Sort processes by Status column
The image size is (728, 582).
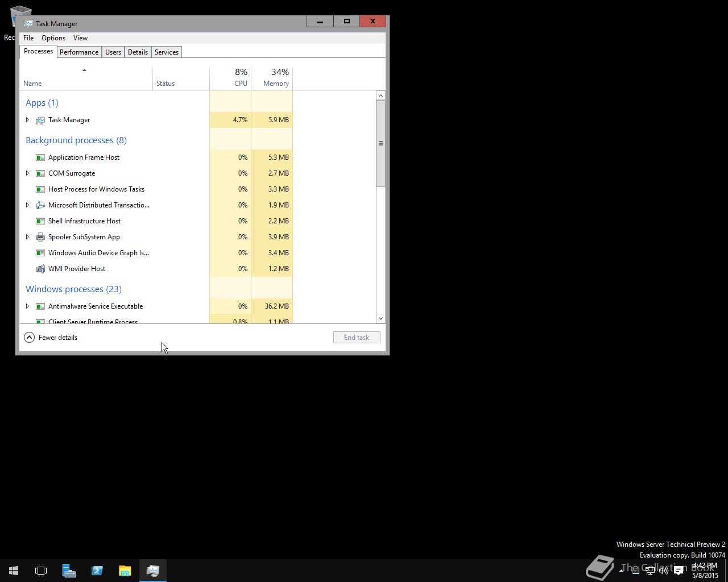(181, 78)
